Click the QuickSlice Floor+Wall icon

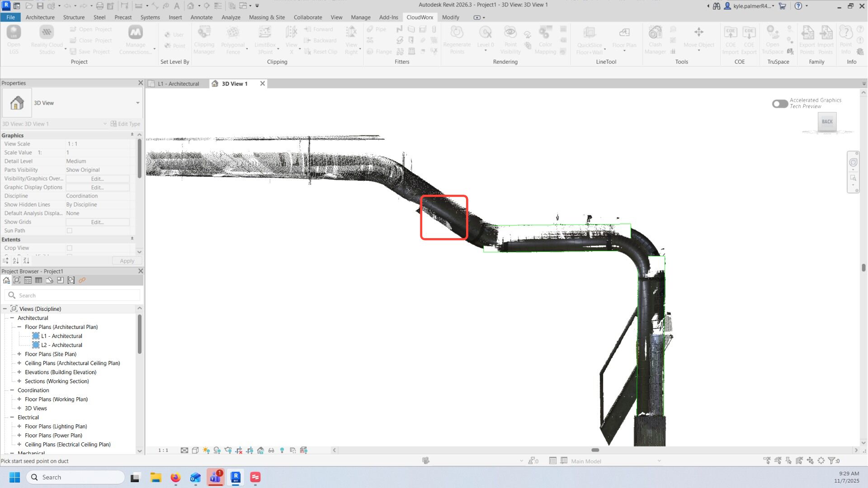pyautogui.click(x=589, y=33)
